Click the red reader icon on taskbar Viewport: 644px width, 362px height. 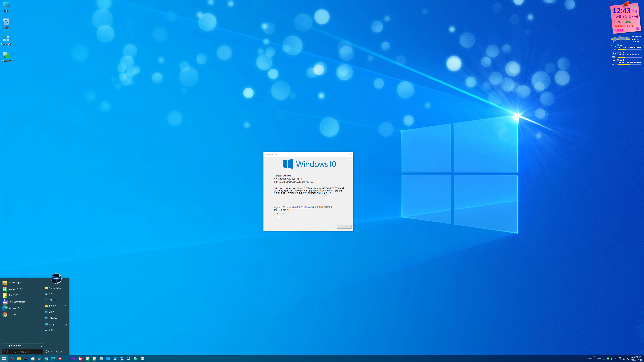(80, 358)
